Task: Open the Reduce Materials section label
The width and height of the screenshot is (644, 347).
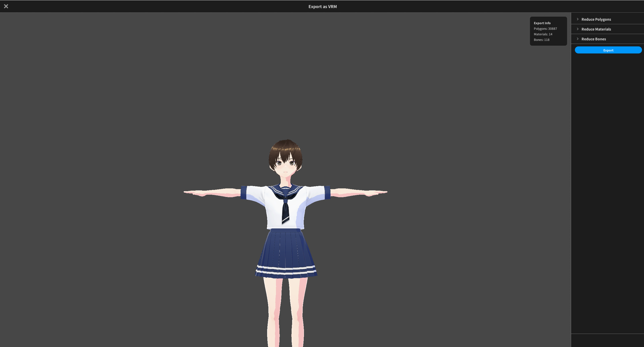Action: coord(596,29)
